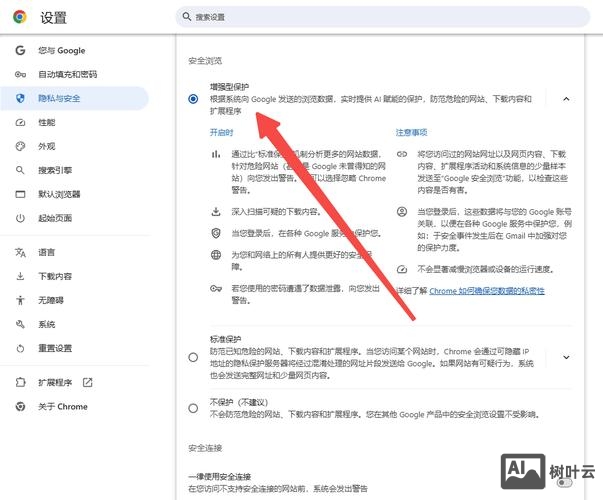
Task: Click the 开启时 heading
Action: [222, 133]
